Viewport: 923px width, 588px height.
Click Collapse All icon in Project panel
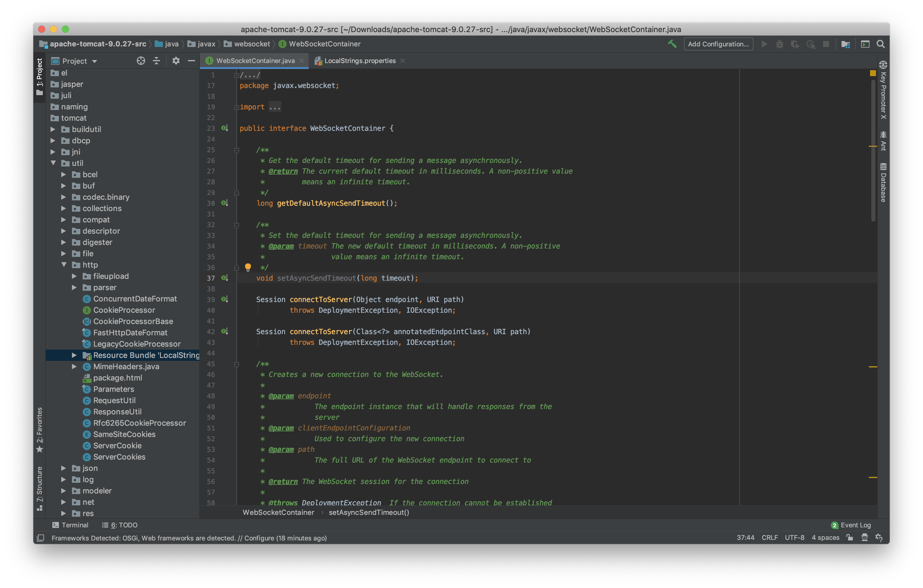pyautogui.click(x=156, y=61)
